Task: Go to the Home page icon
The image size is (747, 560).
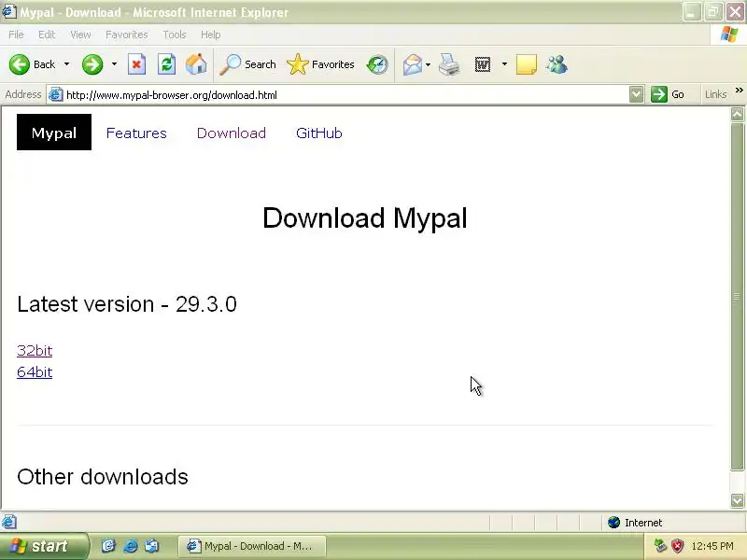Action: click(196, 64)
